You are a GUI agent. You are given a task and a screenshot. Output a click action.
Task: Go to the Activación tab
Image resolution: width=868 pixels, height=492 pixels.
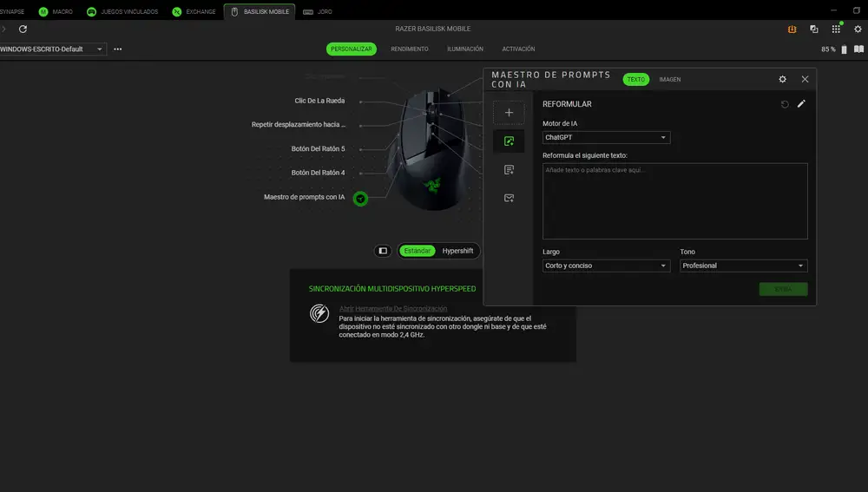[518, 49]
